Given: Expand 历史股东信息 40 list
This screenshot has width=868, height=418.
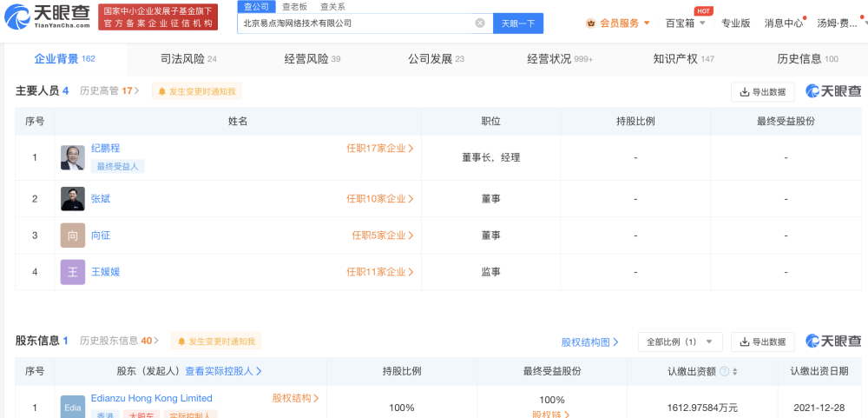Looking at the screenshot, I should [x=119, y=341].
